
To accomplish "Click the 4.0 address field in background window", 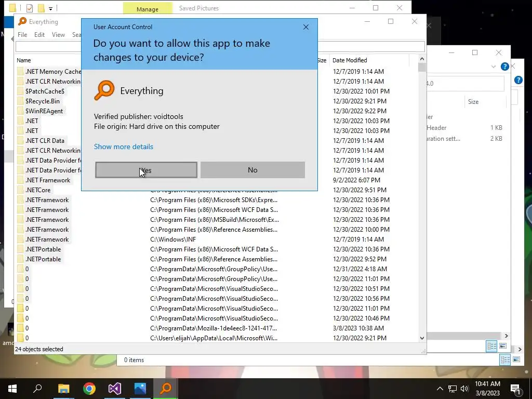I will (465, 84).
